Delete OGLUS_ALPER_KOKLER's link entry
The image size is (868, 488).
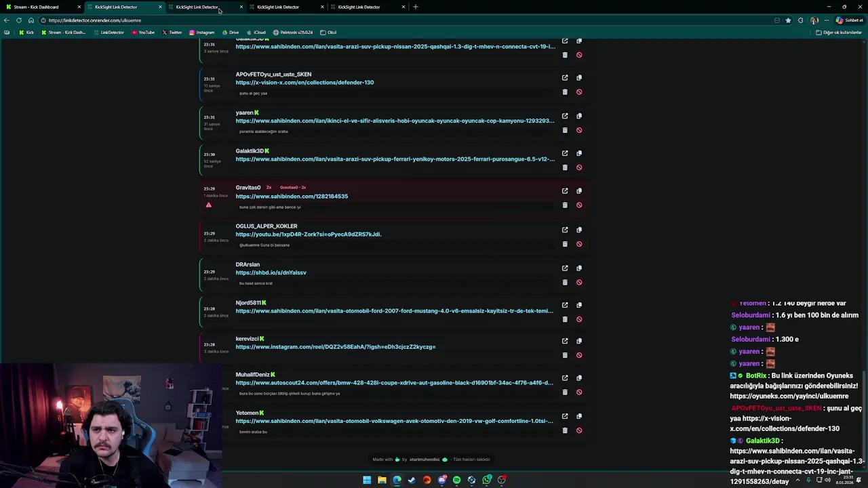pyautogui.click(x=565, y=244)
